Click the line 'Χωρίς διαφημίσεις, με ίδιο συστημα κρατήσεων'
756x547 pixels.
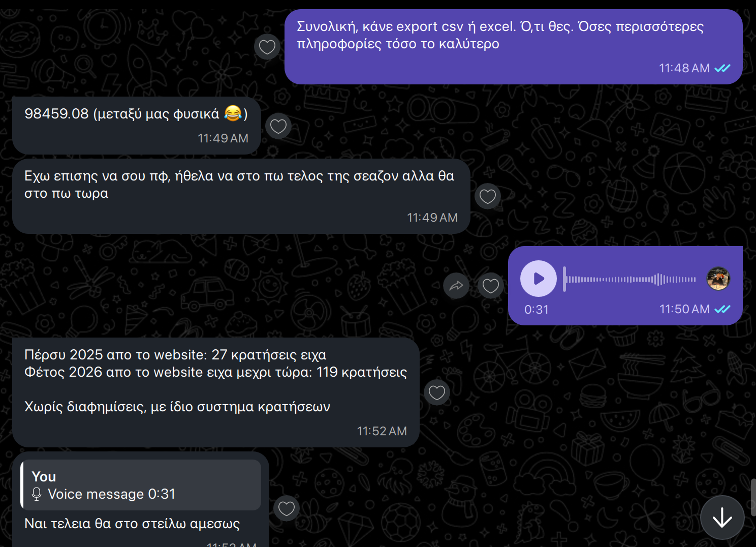click(177, 407)
